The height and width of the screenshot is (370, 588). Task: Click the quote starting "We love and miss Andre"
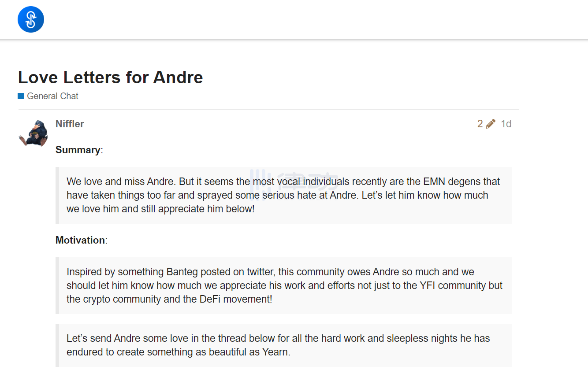pos(283,195)
